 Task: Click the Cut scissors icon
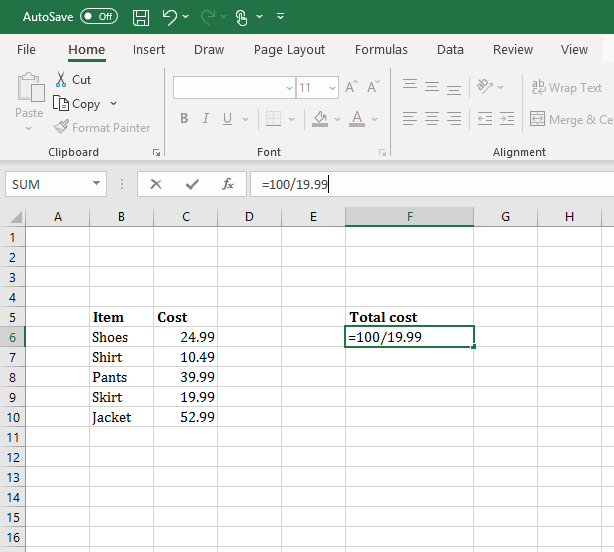point(61,80)
